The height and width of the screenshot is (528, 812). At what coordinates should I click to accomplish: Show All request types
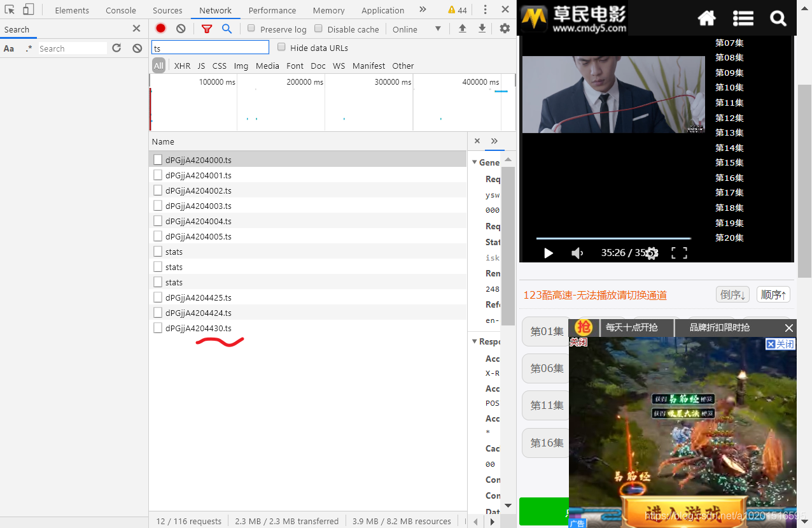coord(158,66)
